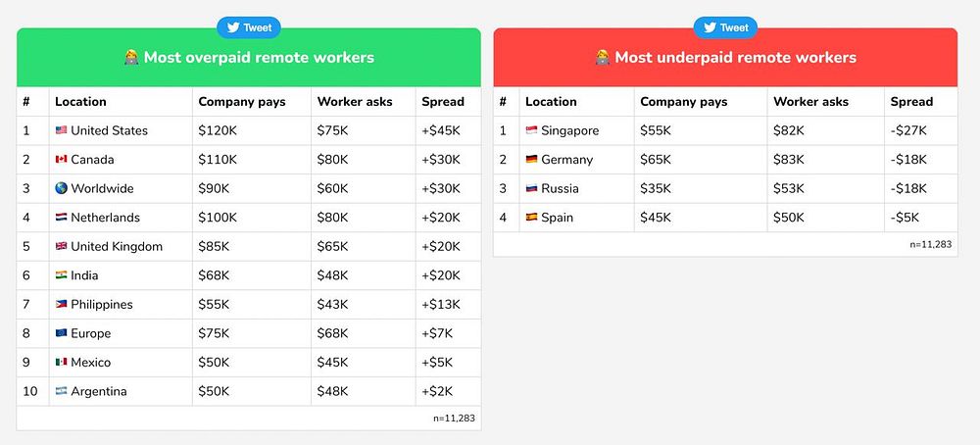Click the Netherlands flag icon
Screen dimensions: 980x445
point(61,218)
